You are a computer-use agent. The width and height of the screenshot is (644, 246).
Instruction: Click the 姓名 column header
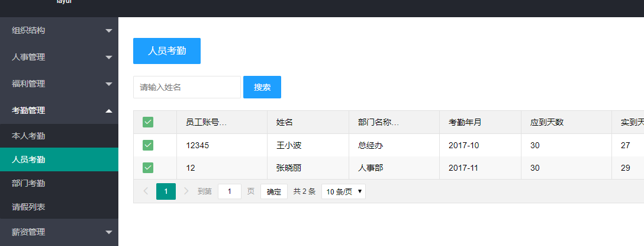pos(308,122)
